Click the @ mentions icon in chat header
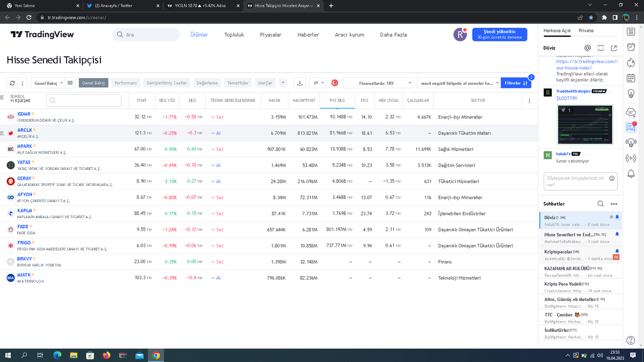The image size is (644, 362). click(x=588, y=48)
